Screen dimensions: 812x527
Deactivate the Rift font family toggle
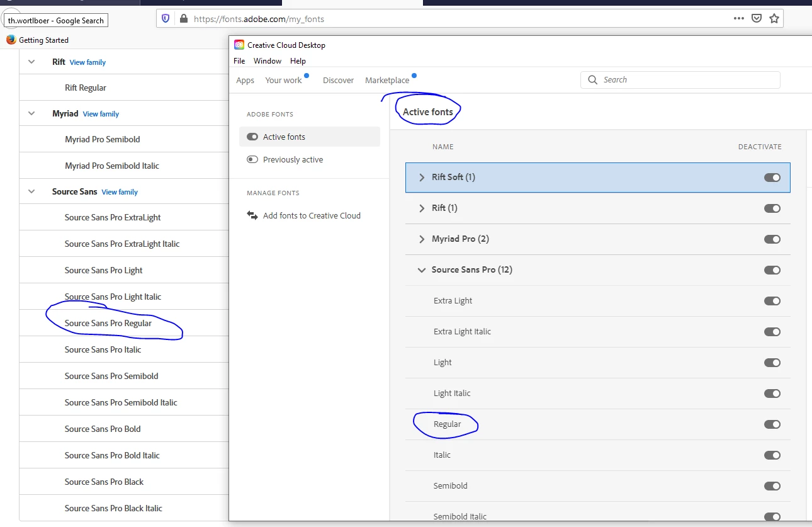(772, 208)
